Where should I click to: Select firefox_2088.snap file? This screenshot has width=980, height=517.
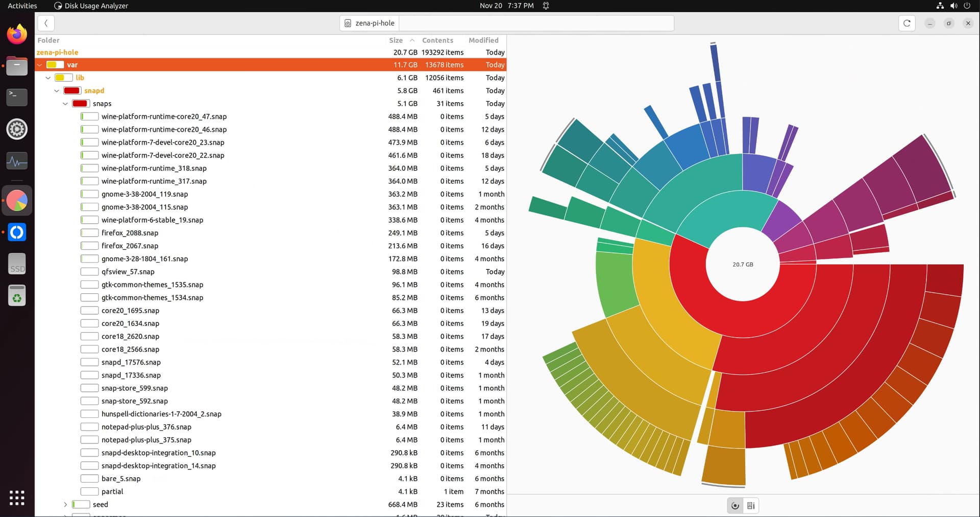(271, 233)
